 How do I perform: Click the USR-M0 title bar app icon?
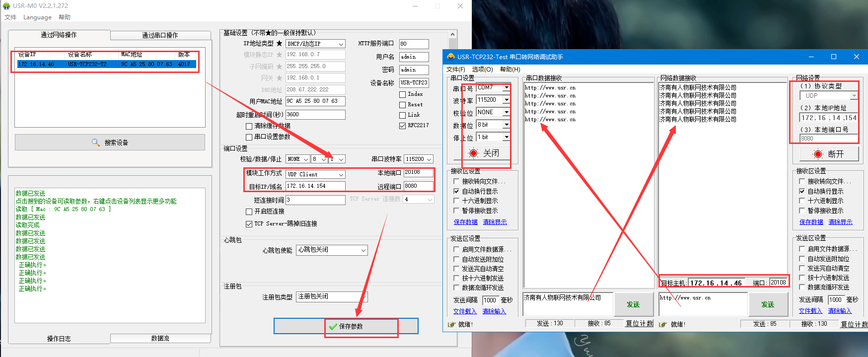tap(6, 6)
